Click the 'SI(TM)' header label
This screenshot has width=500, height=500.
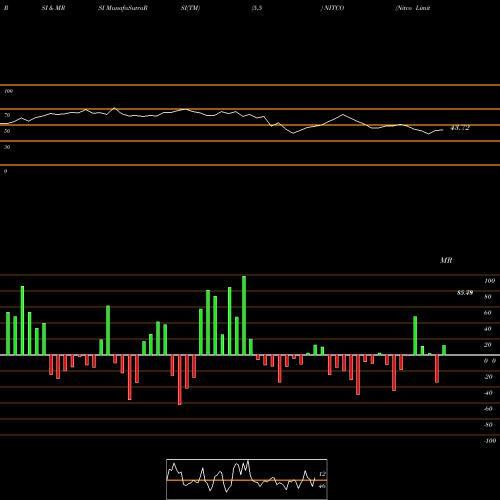tap(190, 8)
